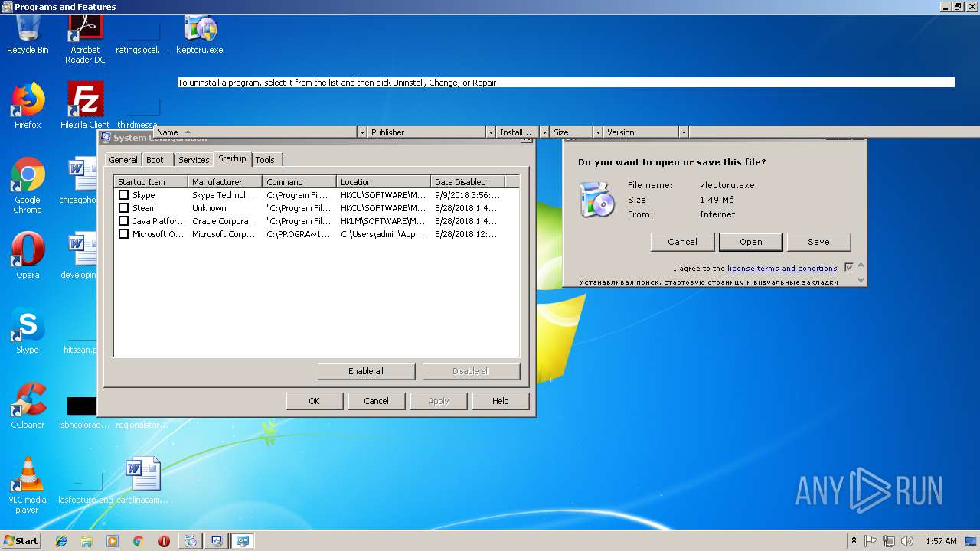Open the Installed On column dropdown arrow

click(x=544, y=132)
